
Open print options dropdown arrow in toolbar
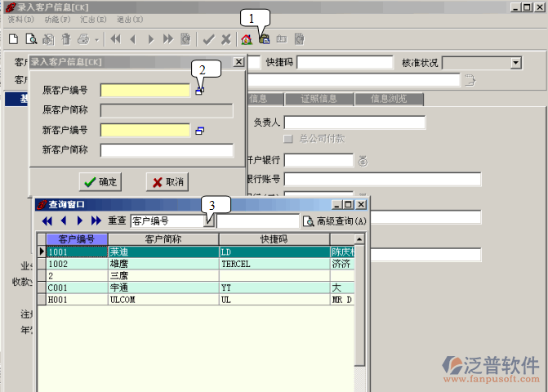[96, 38]
